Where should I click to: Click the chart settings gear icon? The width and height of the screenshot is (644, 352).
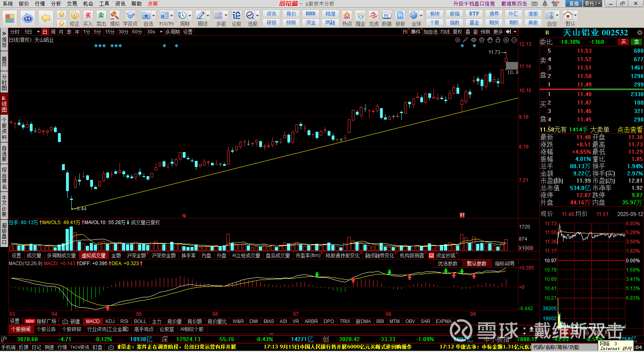click(458, 40)
